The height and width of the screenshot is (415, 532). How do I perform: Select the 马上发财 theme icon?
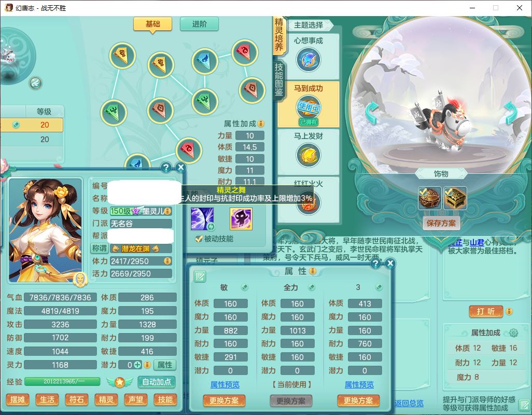pos(308,155)
